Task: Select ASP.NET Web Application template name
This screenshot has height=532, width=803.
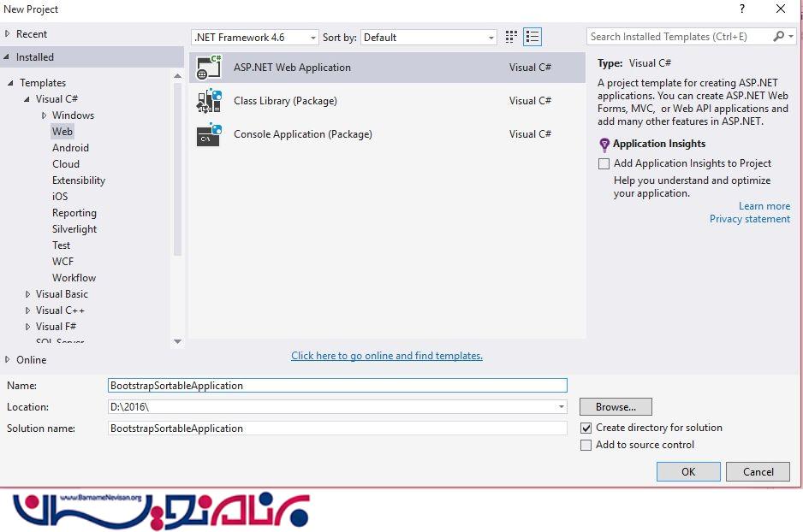Action: click(292, 68)
